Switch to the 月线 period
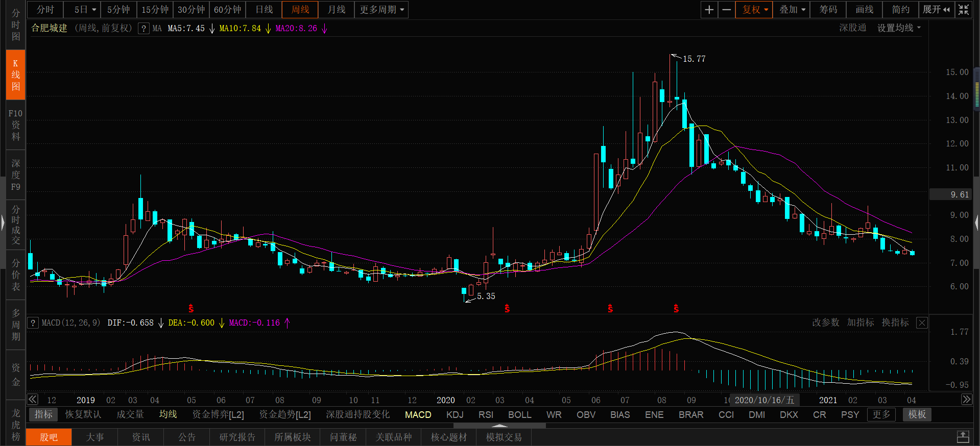The width and height of the screenshot is (980, 446). [337, 10]
